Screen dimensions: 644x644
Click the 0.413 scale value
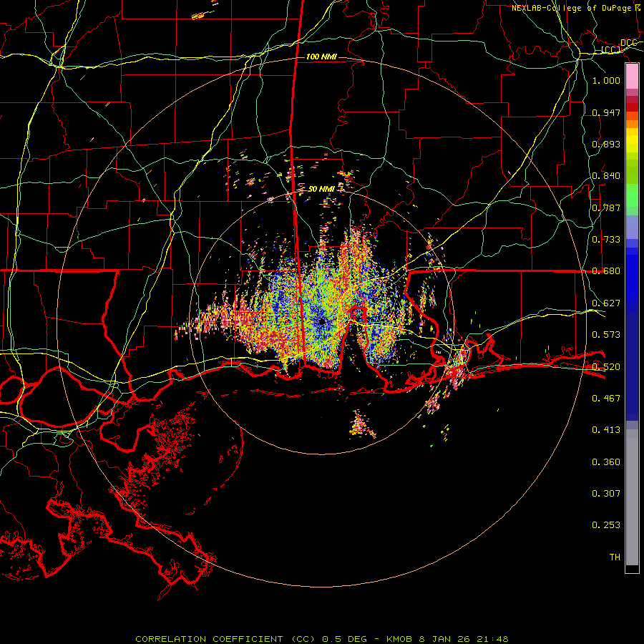606,429
